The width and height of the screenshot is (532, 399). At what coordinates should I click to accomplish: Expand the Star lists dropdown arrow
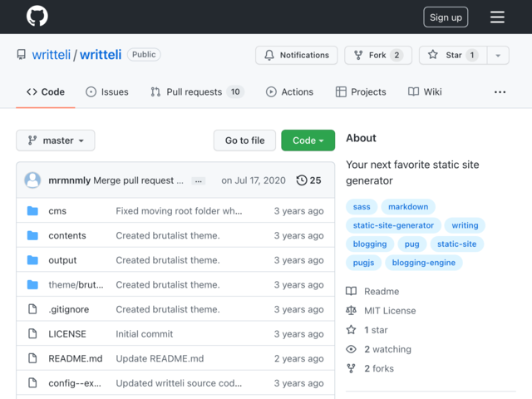pyautogui.click(x=498, y=55)
